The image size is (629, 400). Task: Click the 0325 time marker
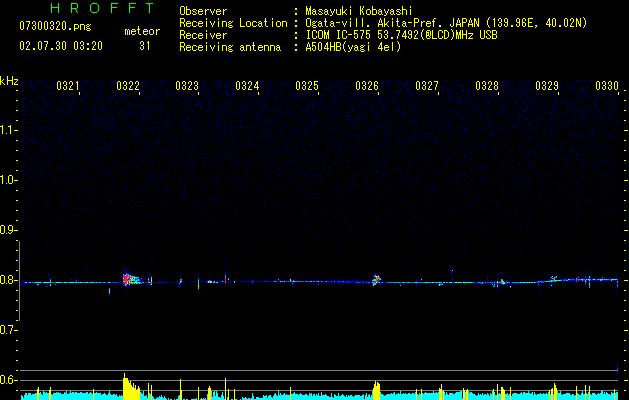click(307, 86)
